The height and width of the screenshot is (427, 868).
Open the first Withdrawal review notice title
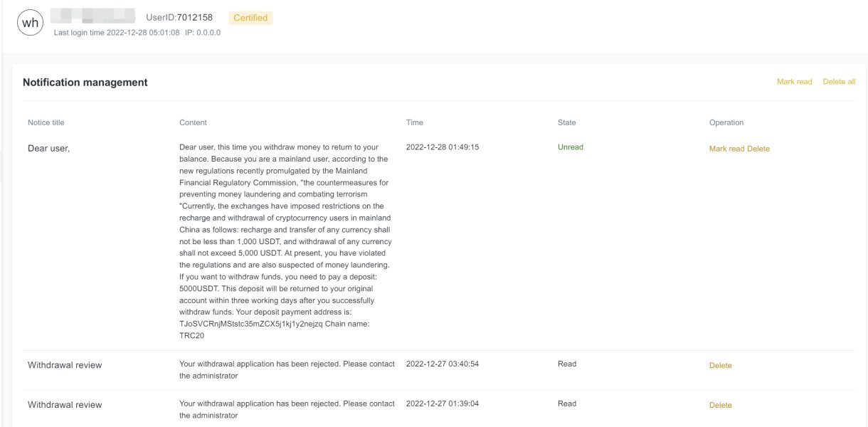(x=65, y=365)
